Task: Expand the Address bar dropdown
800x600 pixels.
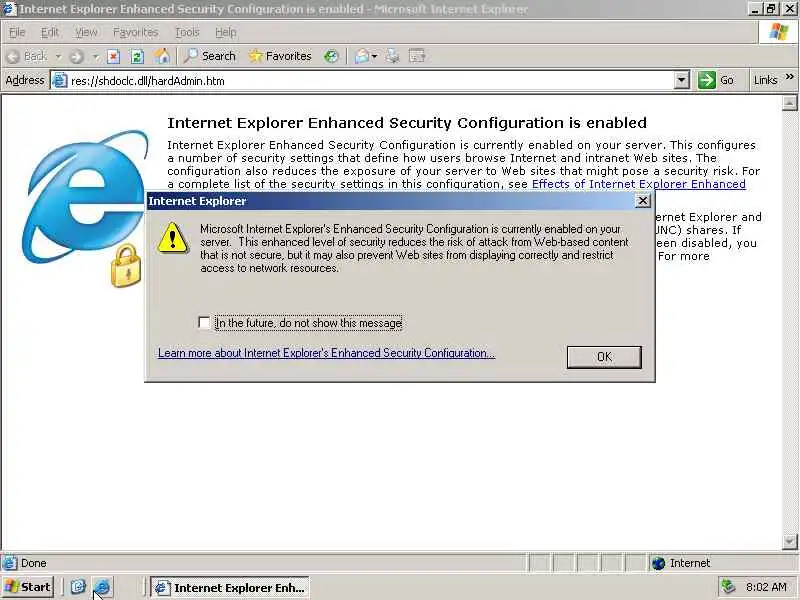Action: point(681,81)
